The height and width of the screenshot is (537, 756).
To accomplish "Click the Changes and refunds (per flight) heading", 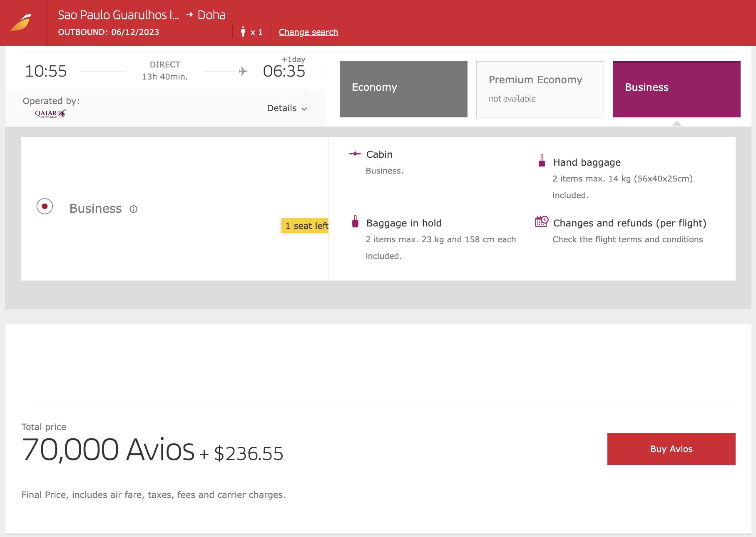I will pyautogui.click(x=630, y=223).
